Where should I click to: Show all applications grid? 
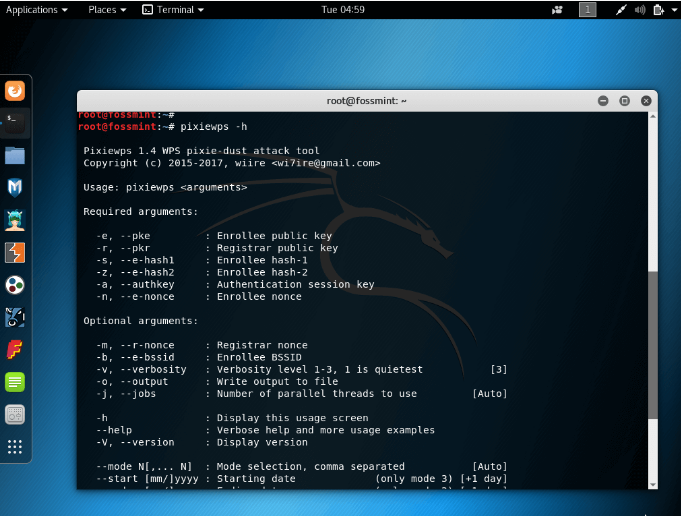pos(15,447)
